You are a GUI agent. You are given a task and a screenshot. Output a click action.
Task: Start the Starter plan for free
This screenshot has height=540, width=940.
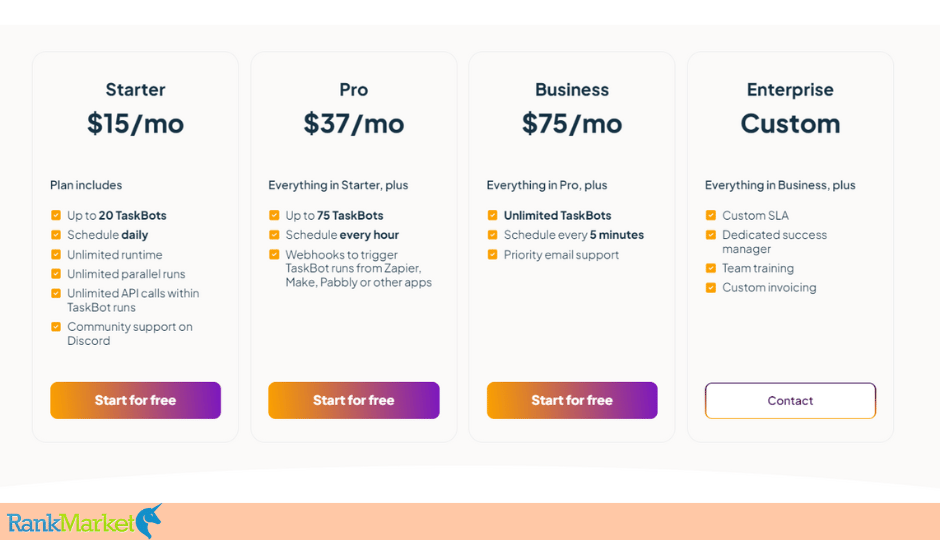135,400
